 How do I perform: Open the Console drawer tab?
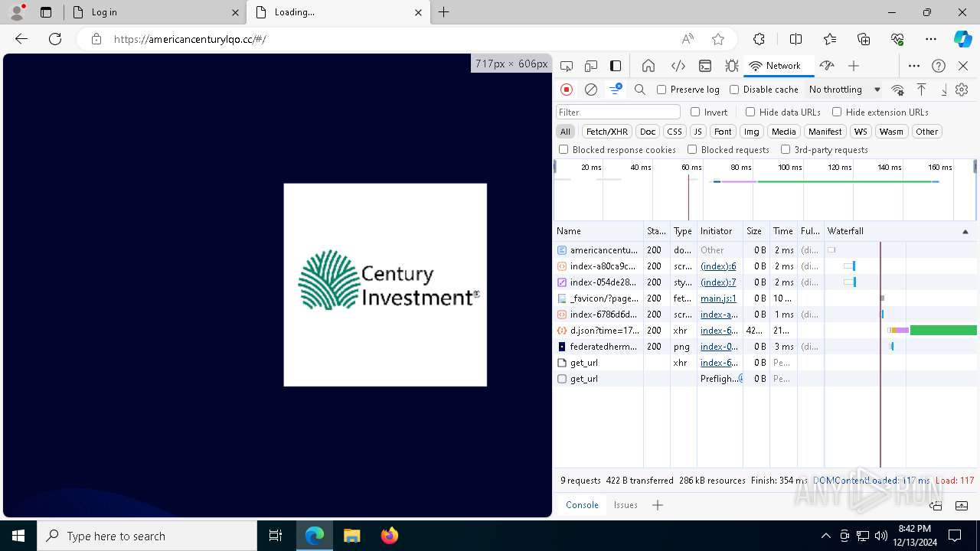(x=582, y=505)
